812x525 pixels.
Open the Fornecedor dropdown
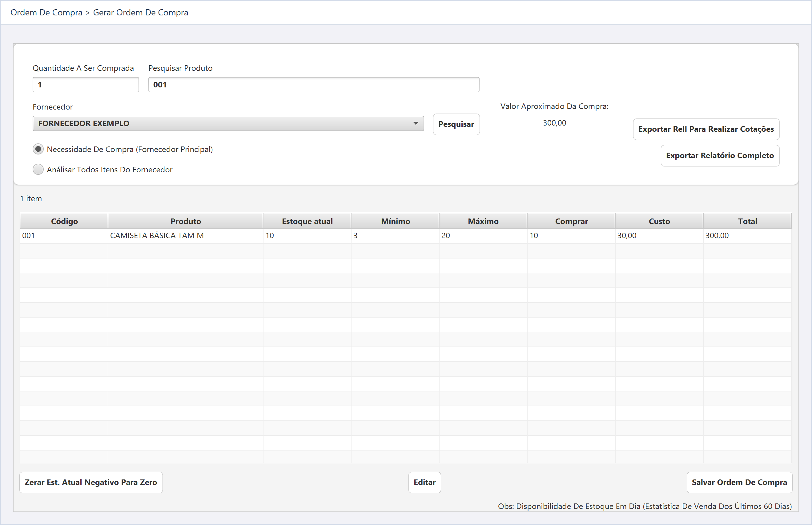click(228, 123)
